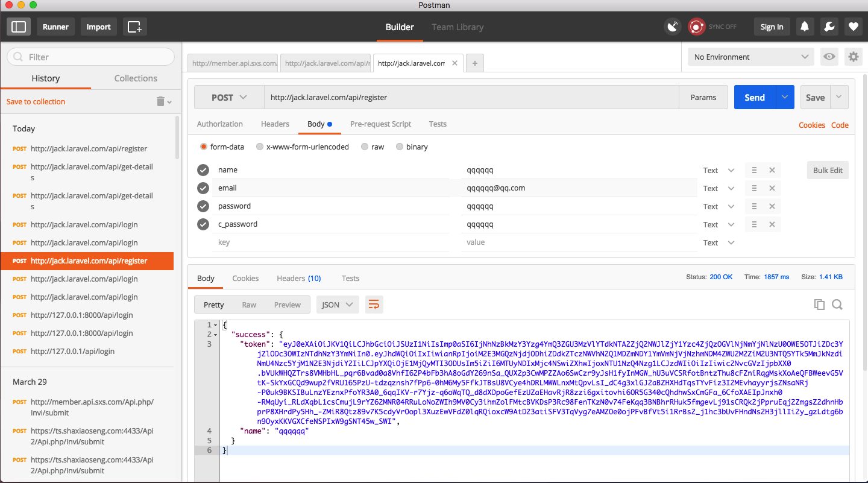Change name field type from Text
The image size is (868, 483).
click(x=719, y=170)
